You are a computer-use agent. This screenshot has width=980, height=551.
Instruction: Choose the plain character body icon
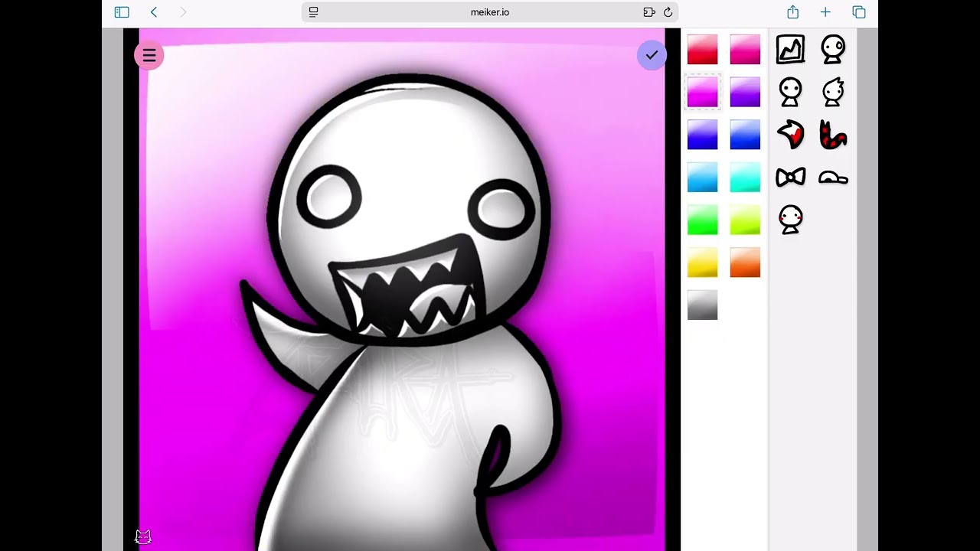(790, 93)
